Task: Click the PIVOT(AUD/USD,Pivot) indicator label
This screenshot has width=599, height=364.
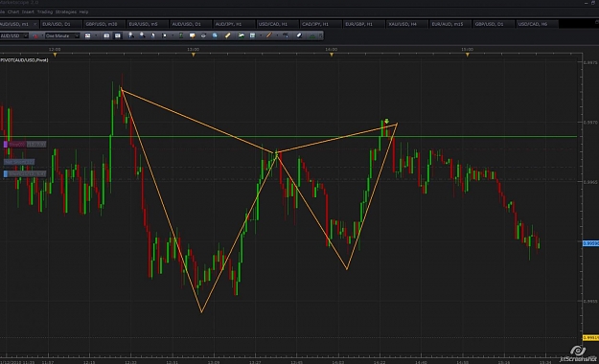Action: point(24,60)
